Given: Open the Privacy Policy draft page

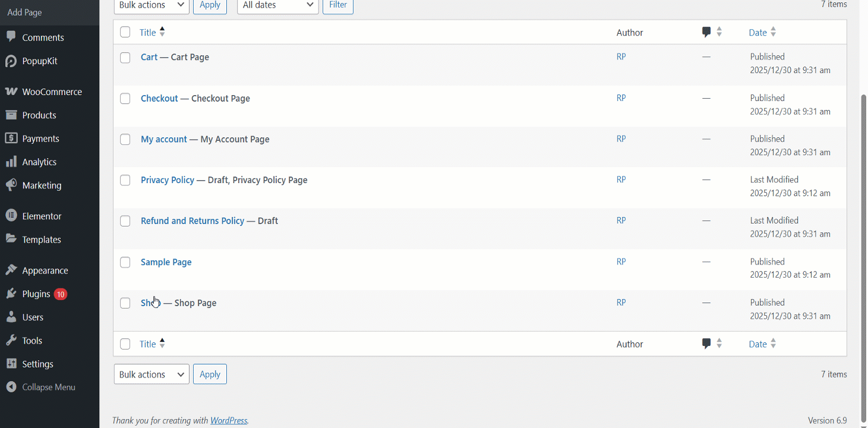Looking at the screenshot, I should (x=167, y=180).
